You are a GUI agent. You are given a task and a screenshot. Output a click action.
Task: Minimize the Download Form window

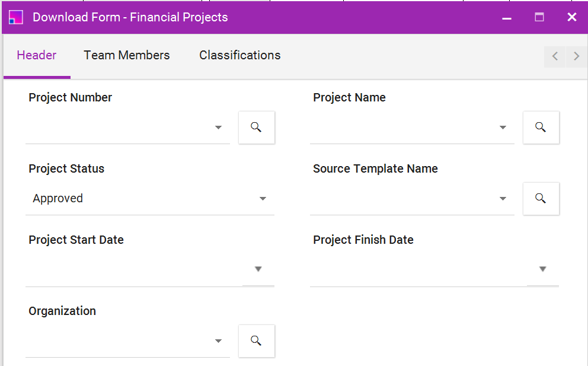tap(507, 18)
